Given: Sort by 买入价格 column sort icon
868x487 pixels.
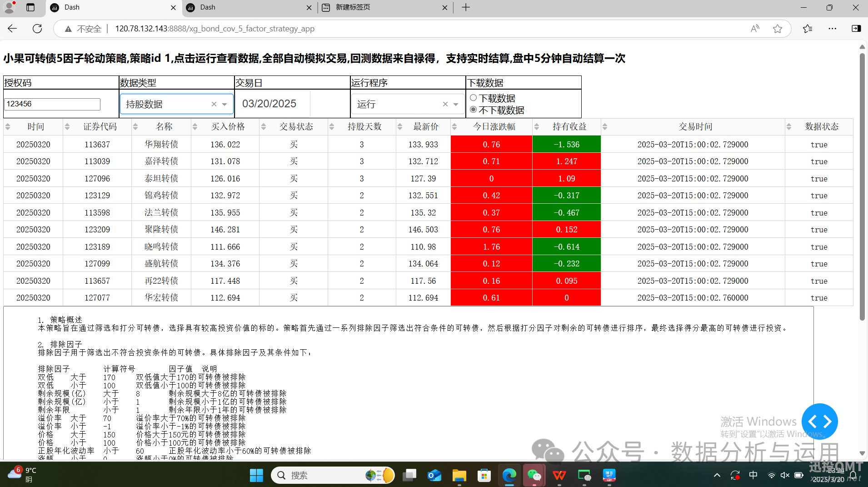Looking at the screenshot, I should tap(195, 127).
